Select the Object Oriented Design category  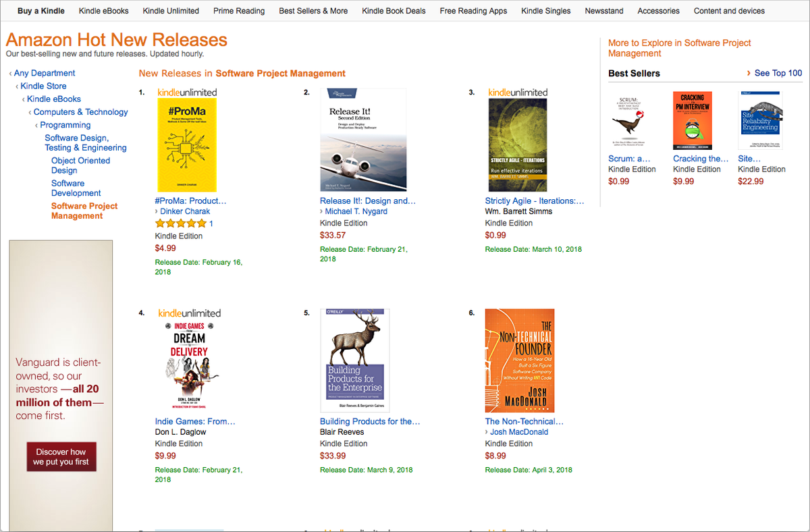click(x=80, y=165)
